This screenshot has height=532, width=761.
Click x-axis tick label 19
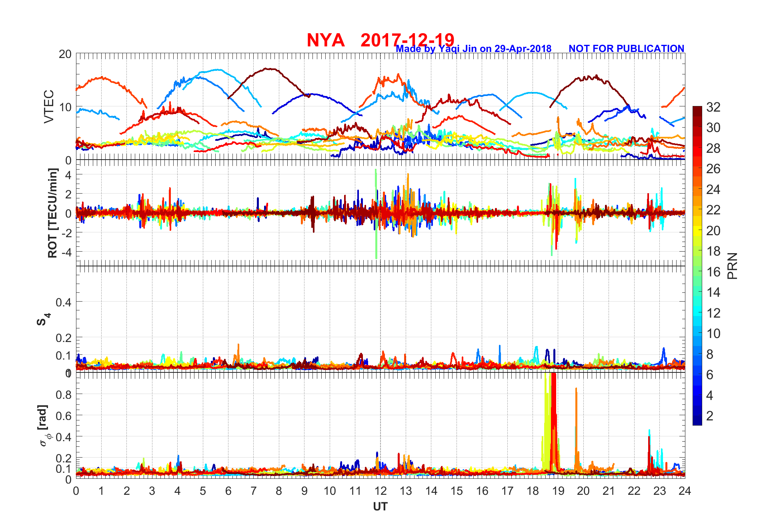pyautogui.click(x=558, y=491)
